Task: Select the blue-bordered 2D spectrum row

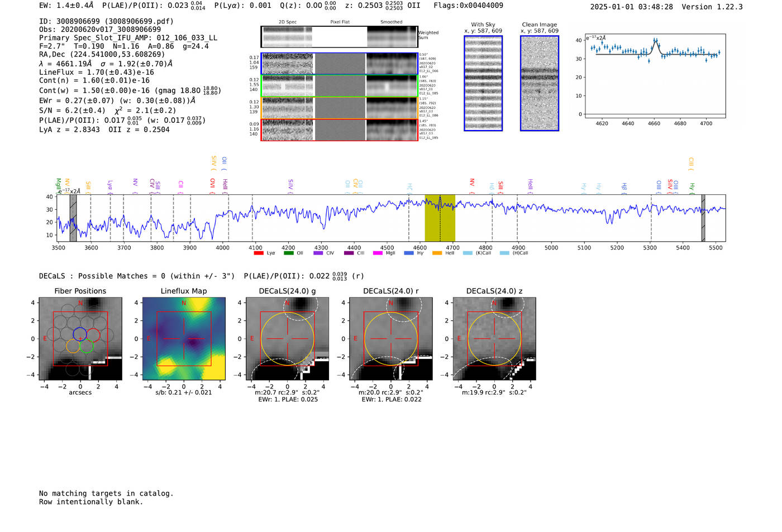Action: [x=340, y=64]
